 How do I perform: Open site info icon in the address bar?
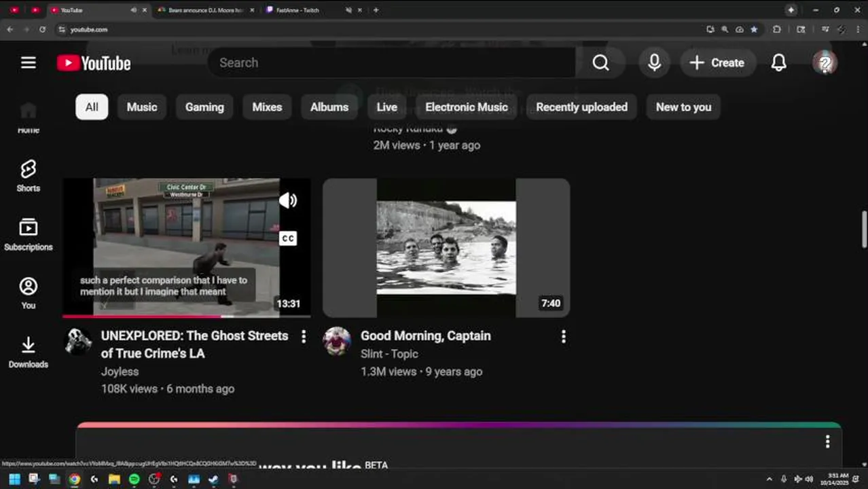62,29
